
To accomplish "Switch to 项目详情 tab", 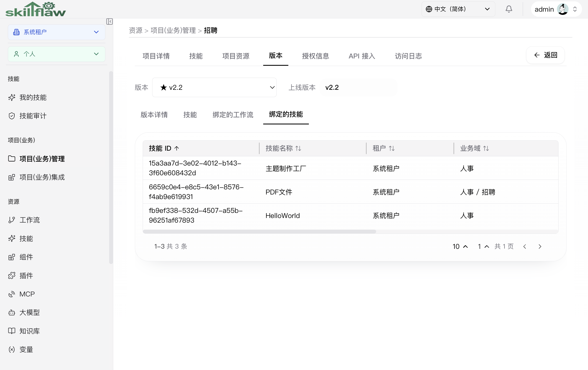I will point(156,56).
